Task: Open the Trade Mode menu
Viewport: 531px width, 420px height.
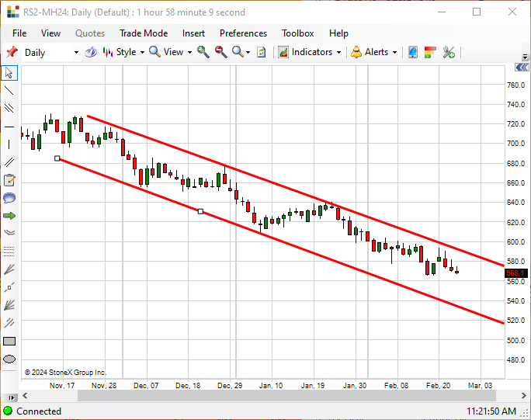Action: 144,33
